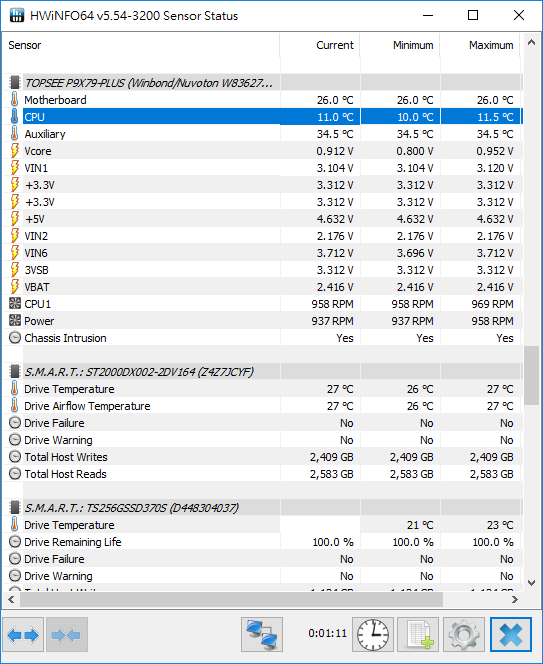
Task: Select the S.M.A.R.T.: TS256GSSD370S group header
Action: click(x=263, y=507)
